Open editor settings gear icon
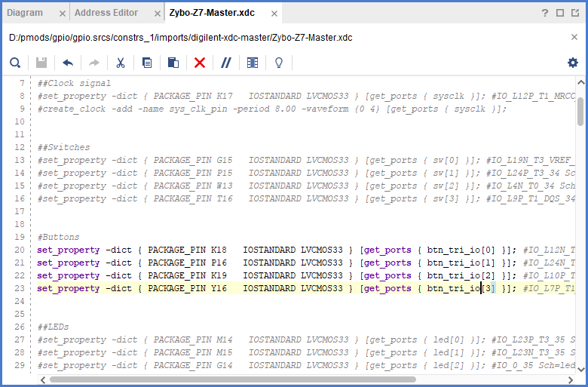The image size is (588, 387). (x=573, y=63)
